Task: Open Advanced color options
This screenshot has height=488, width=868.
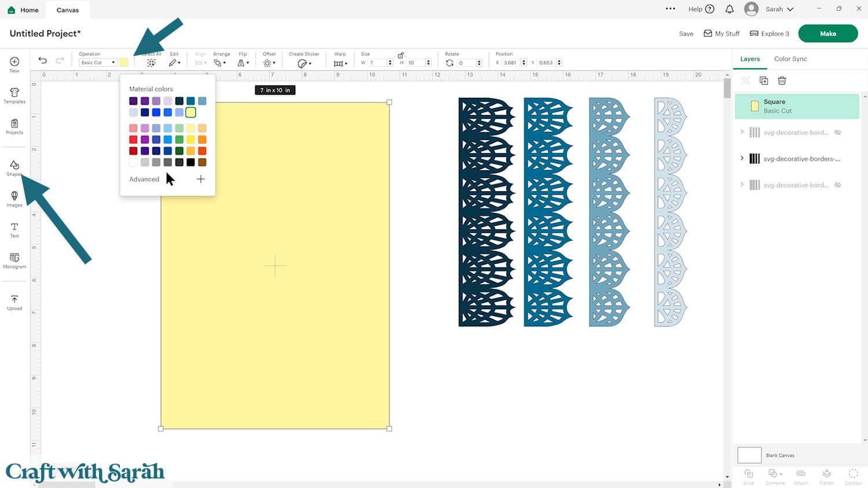Action: click(x=144, y=179)
